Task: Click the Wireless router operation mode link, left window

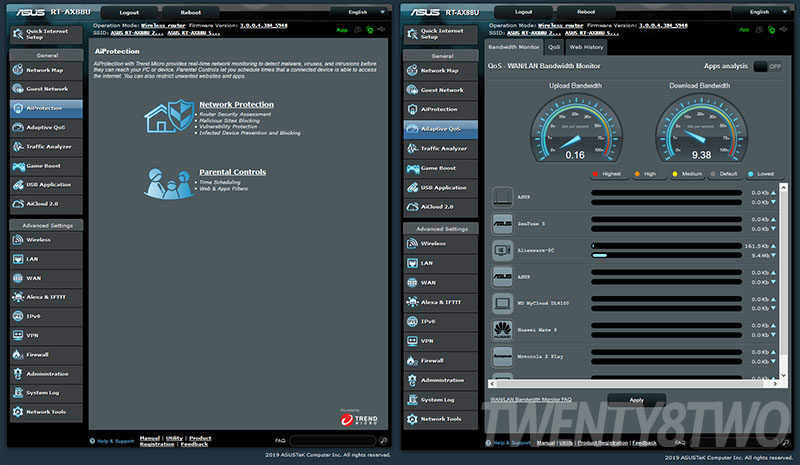Action: tap(163, 26)
